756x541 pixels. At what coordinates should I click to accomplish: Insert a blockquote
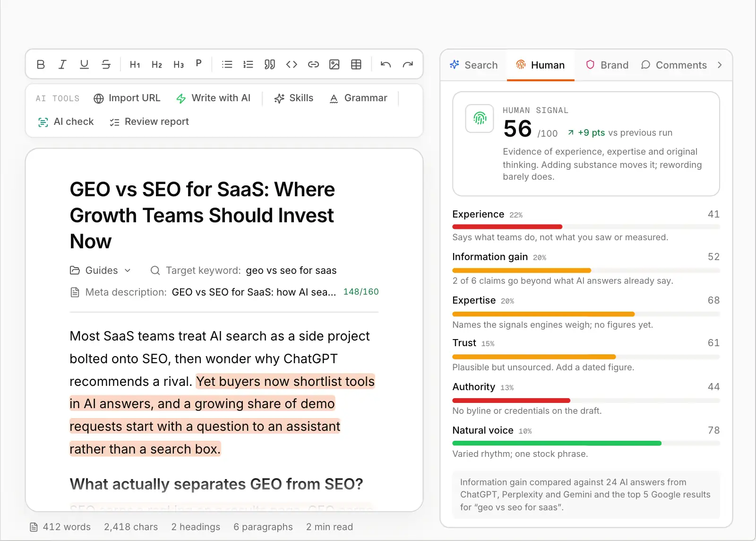[x=270, y=64]
